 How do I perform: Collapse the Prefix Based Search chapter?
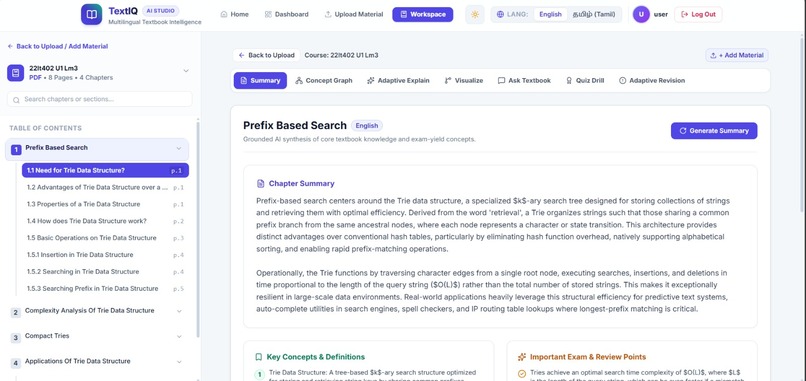179,149
